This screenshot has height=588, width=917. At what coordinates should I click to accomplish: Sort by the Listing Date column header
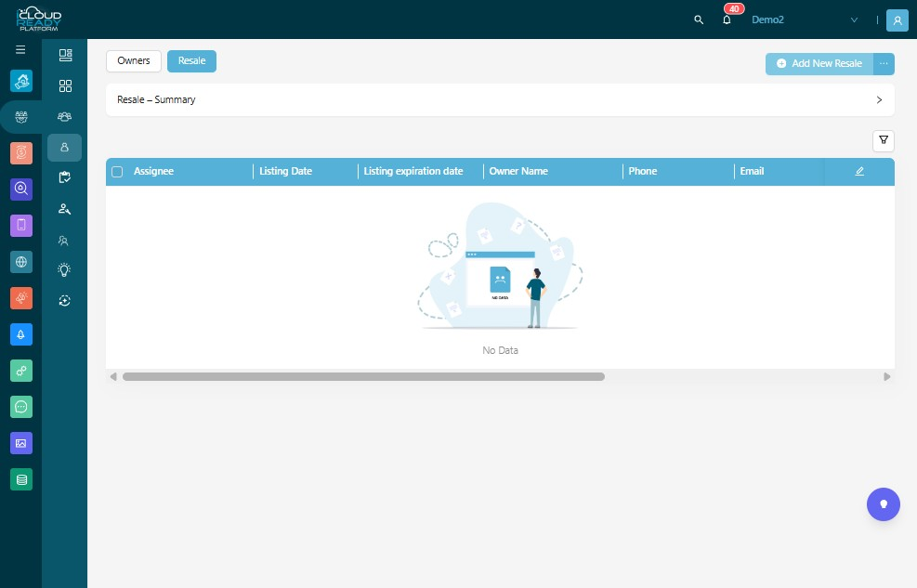click(286, 171)
